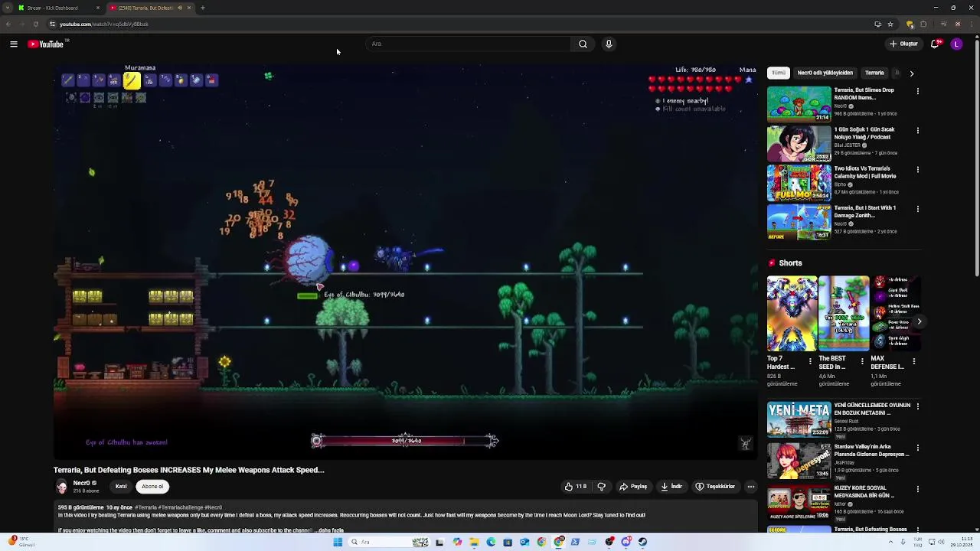Select the Tümü filter chip

pyautogui.click(x=779, y=73)
